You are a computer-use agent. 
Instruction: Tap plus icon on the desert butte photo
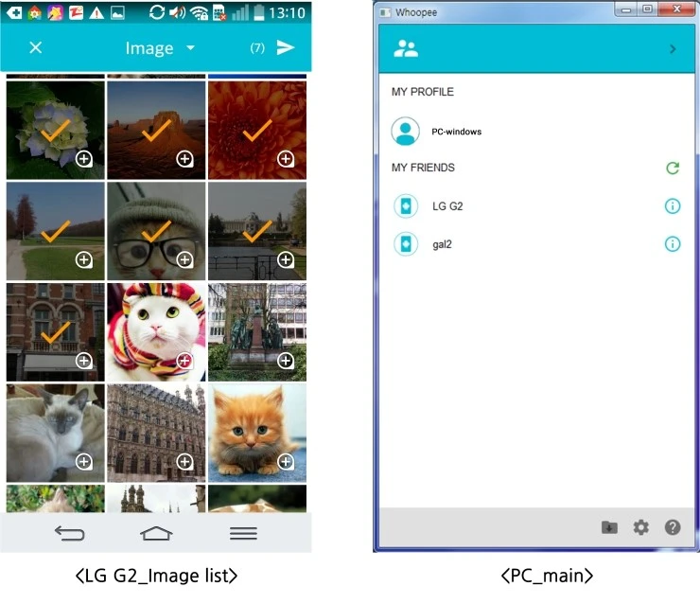click(184, 159)
